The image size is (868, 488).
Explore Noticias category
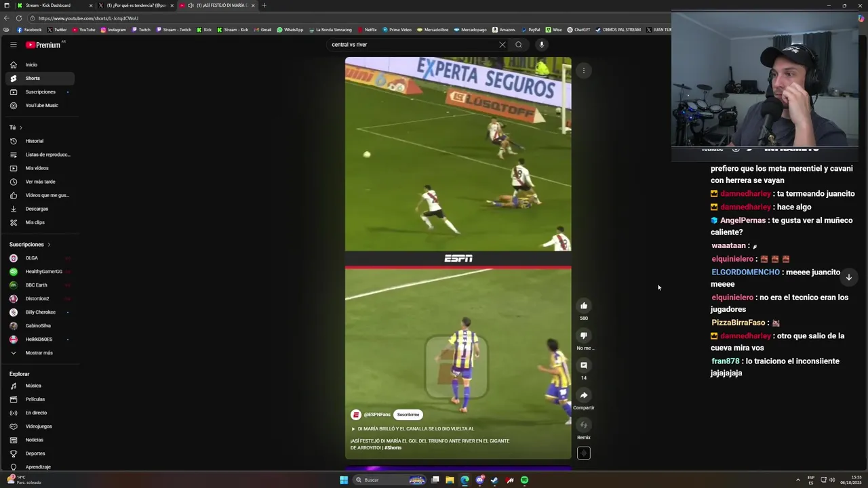click(x=40, y=440)
